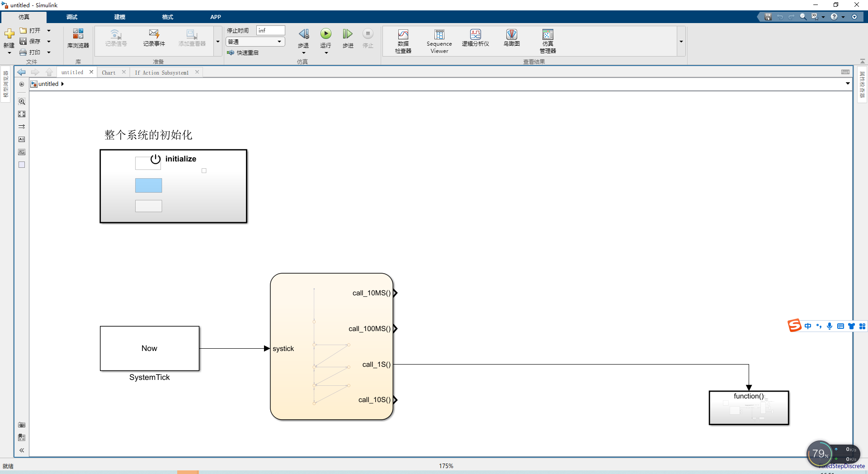Select the initialize subsystem block
This screenshot has height=474, width=868.
click(x=174, y=186)
